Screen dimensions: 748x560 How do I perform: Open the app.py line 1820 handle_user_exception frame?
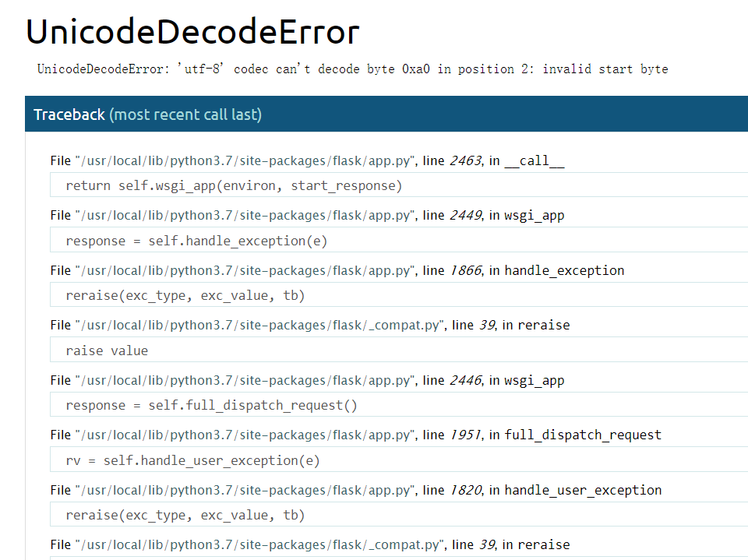coord(356,491)
